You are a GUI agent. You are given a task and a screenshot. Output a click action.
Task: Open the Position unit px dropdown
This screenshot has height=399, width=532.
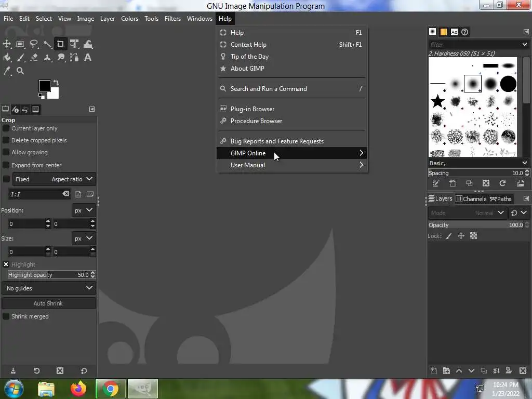point(84,210)
